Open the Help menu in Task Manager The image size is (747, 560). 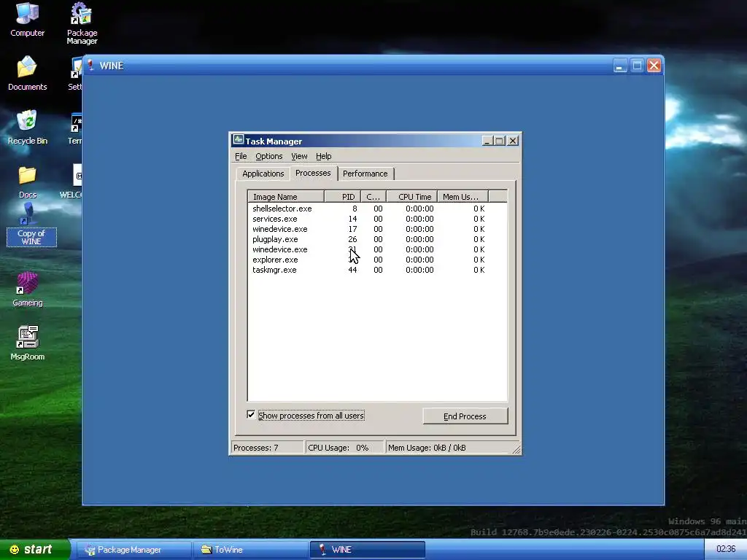tap(323, 156)
